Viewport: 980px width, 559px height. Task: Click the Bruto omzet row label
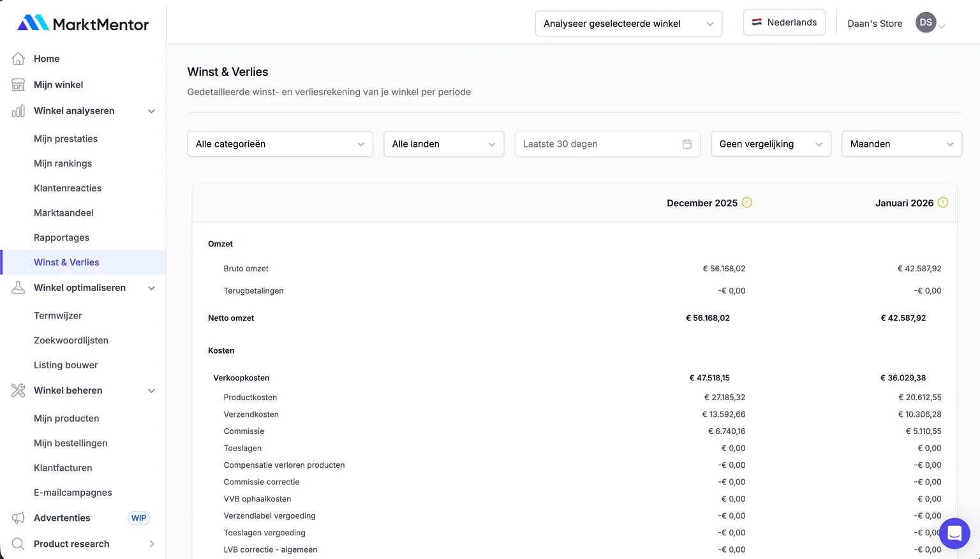(x=246, y=269)
